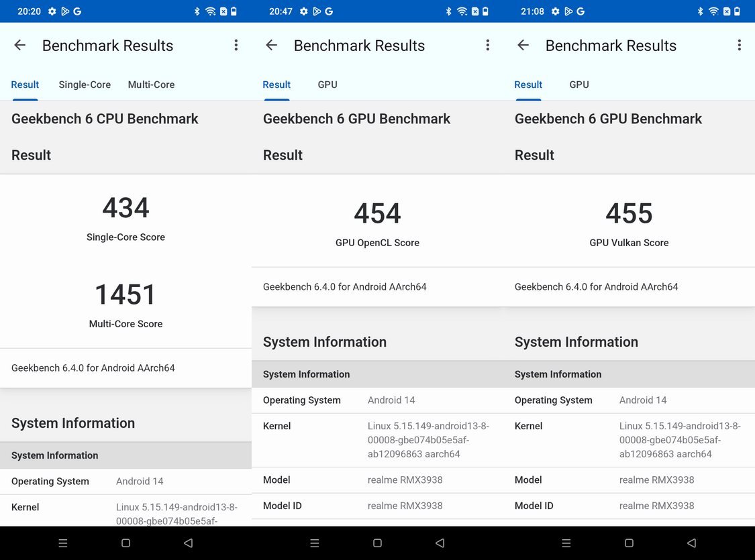Tap home button under CPU screen

click(x=125, y=543)
